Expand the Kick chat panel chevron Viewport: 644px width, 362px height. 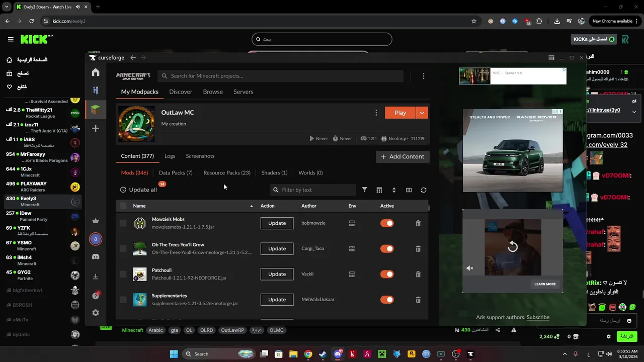point(634,112)
